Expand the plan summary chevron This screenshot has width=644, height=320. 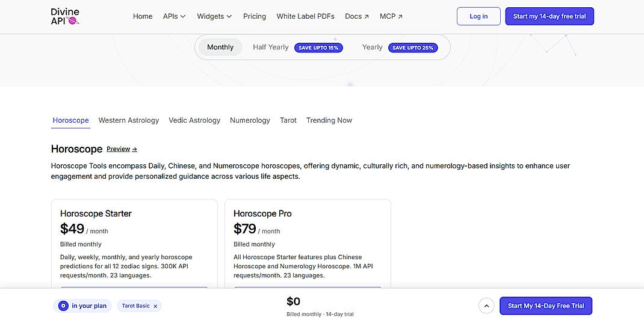point(486,306)
